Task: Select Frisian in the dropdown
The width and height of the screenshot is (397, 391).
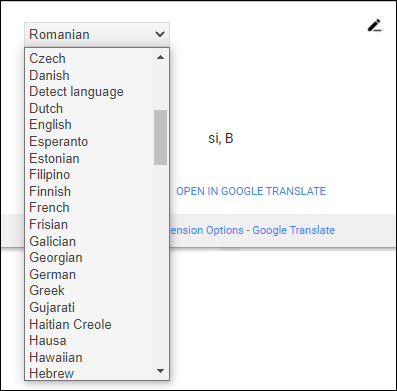Action: click(x=88, y=224)
